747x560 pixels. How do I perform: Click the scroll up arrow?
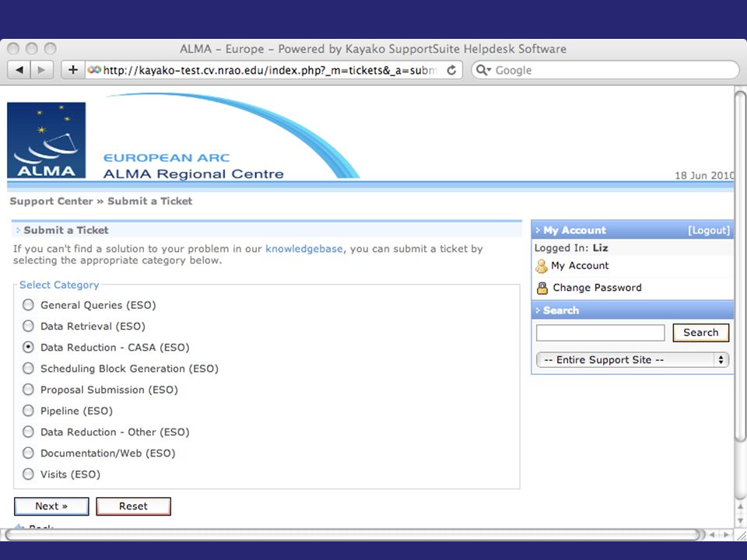740,506
